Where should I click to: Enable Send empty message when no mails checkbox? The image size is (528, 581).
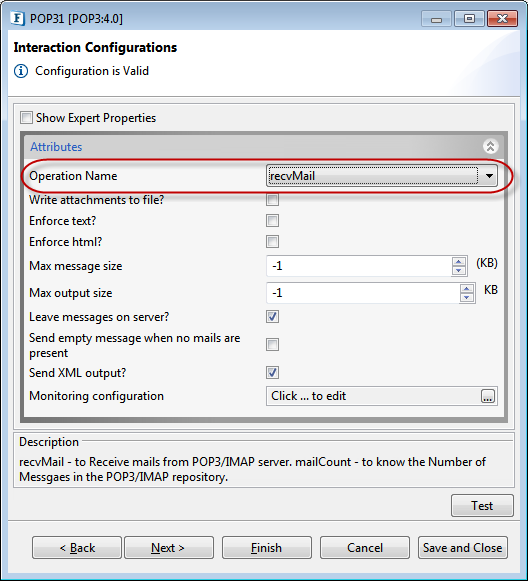pyautogui.click(x=272, y=345)
